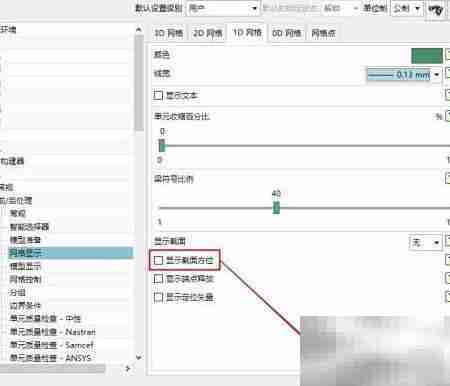The width and height of the screenshot is (450, 386).
Task: Tick the checkbox directly under 显示截面方位
Action: tap(158, 278)
